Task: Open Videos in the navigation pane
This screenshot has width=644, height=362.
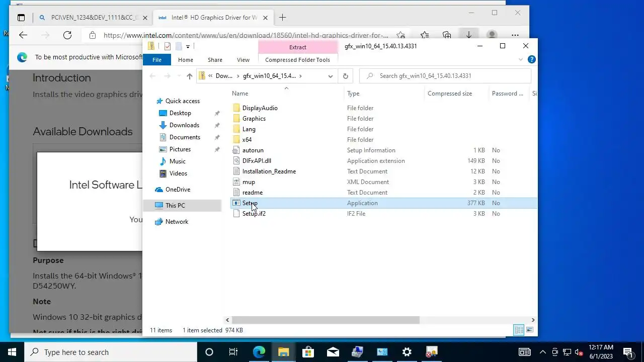Action: pyautogui.click(x=178, y=173)
